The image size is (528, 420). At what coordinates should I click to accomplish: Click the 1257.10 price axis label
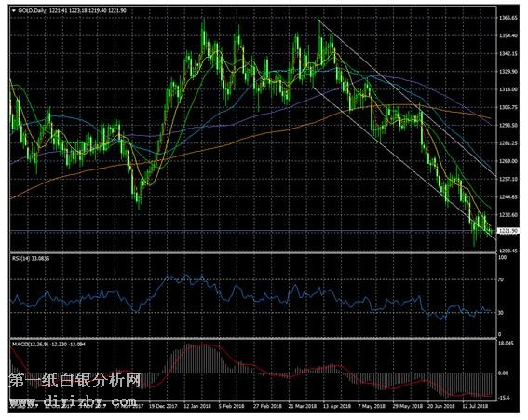tap(508, 179)
